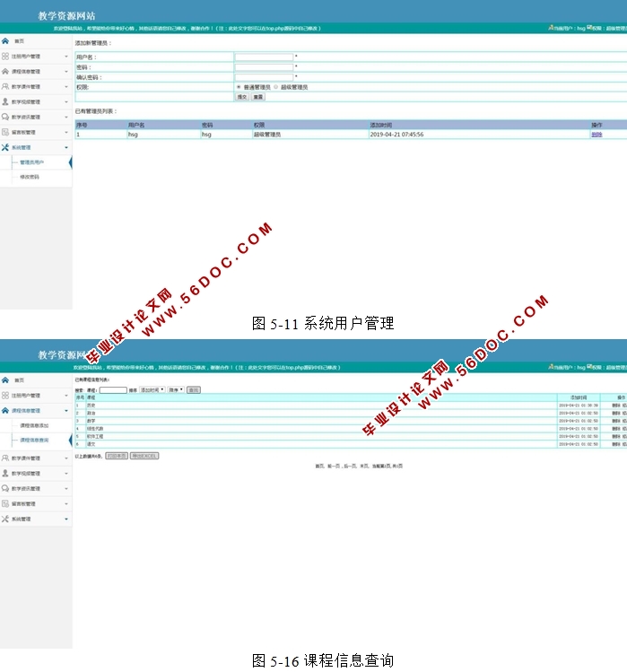Collapse 课程信息管理 arrow in Figure 5-16 sidebar
627x672 pixels.
click(x=66, y=411)
